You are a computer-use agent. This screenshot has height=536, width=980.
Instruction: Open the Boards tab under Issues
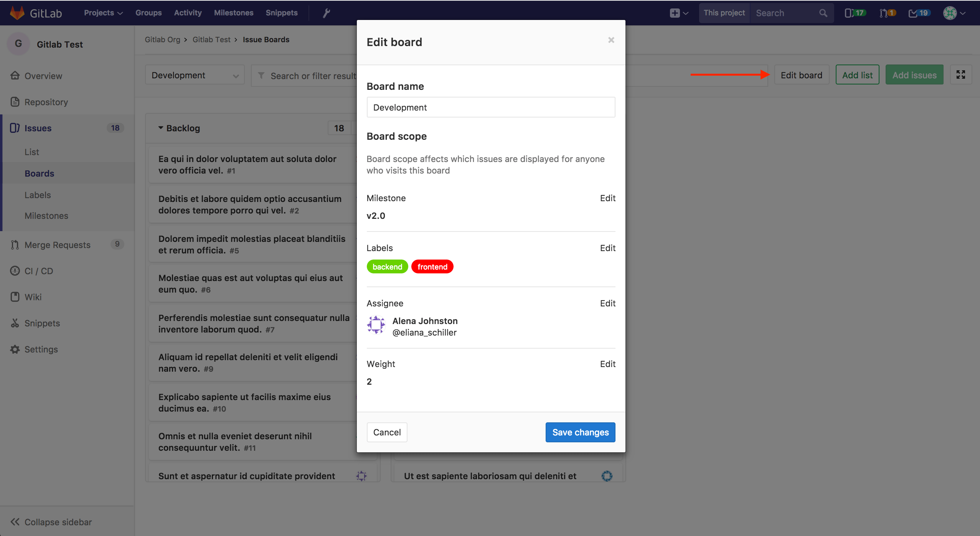(x=39, y=173)
